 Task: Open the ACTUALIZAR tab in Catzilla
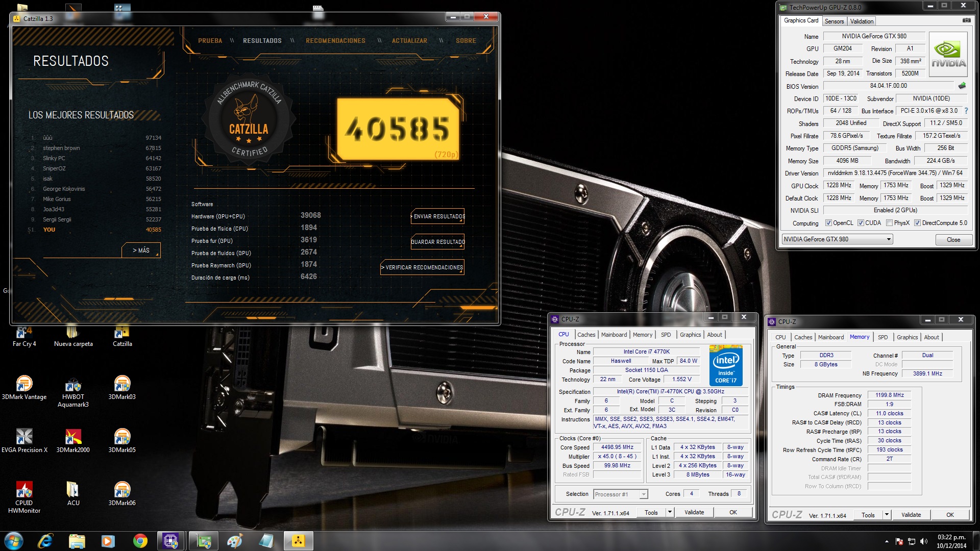409,41
